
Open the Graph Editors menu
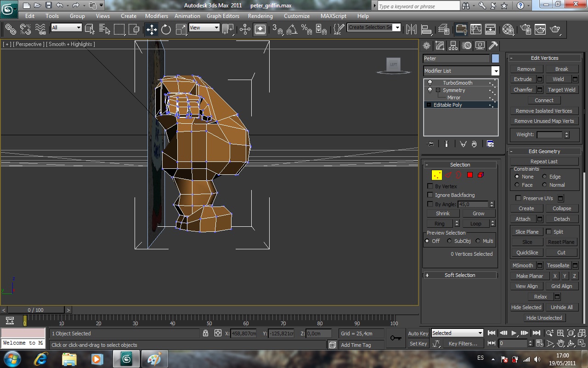pos(223,16)
